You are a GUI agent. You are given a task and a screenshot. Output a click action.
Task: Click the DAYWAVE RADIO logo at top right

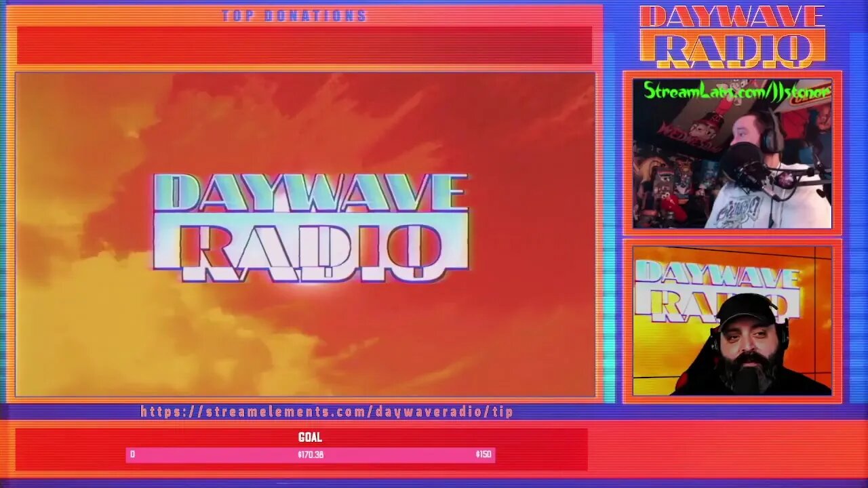point(732,37)
